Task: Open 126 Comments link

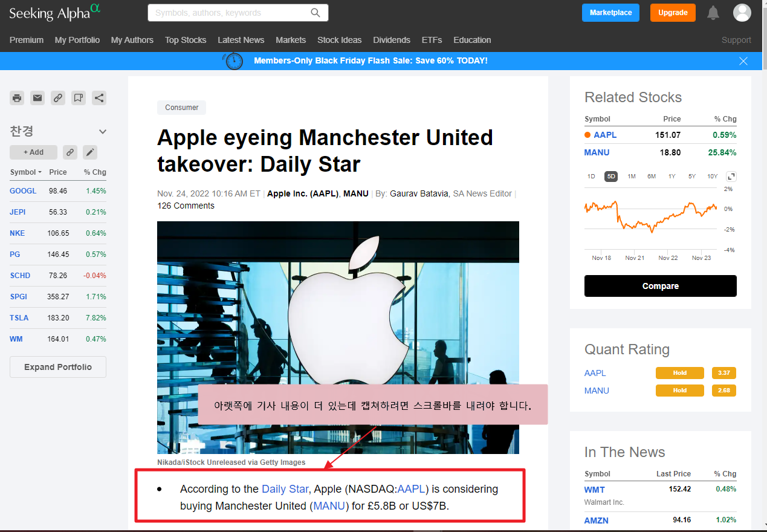Action: 186,206
